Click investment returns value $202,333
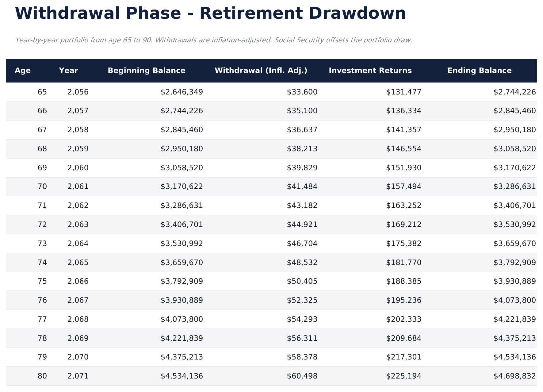543x392 pixels. [x=403, y=319]
